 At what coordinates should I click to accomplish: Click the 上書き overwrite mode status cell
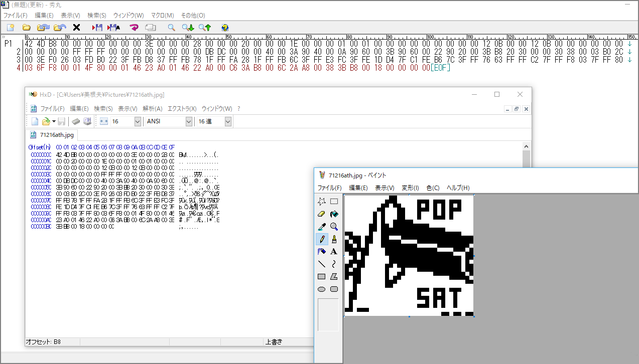[274, 342]
